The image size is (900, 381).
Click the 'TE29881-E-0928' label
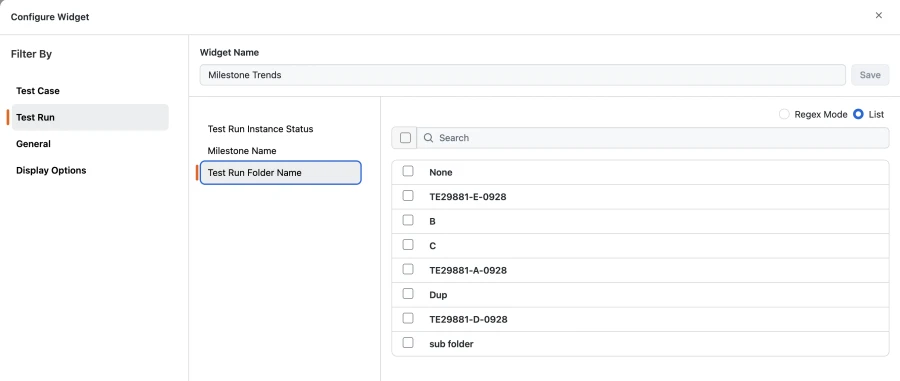coord(468,197)
